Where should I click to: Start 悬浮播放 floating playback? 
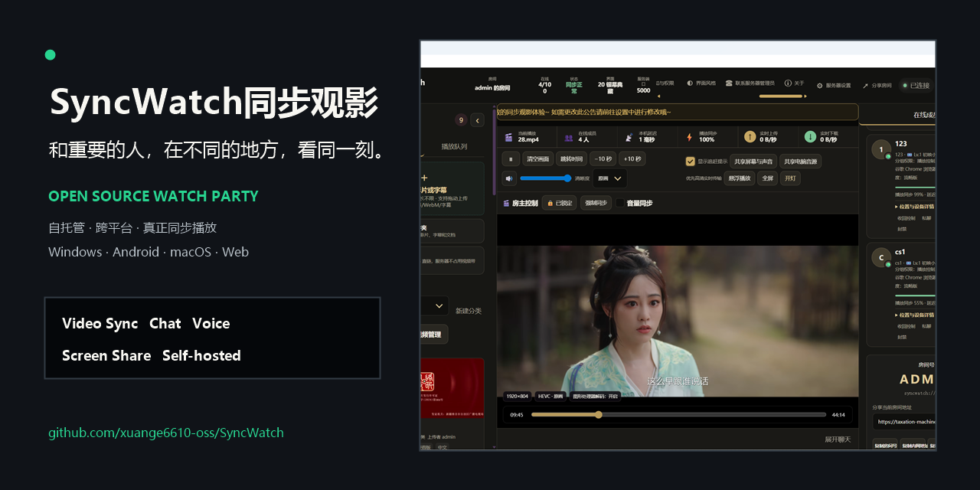pyautogui.click(x=739, y=178)
